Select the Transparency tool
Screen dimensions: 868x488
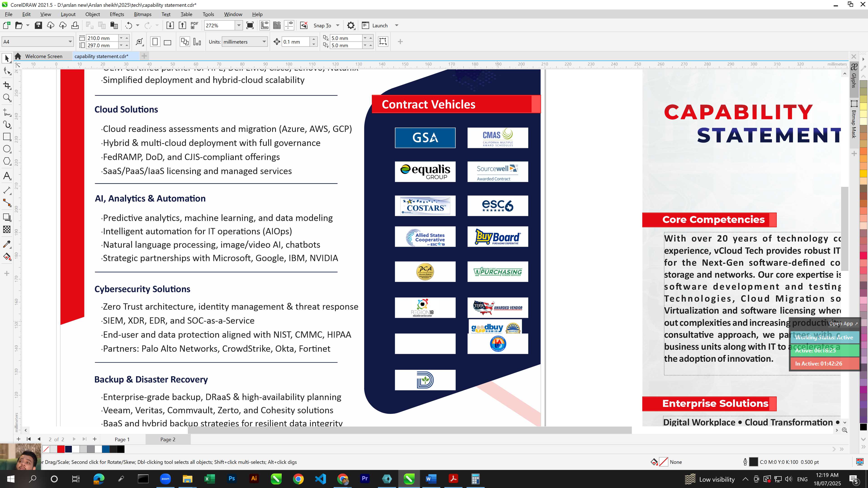coord(7,230)
